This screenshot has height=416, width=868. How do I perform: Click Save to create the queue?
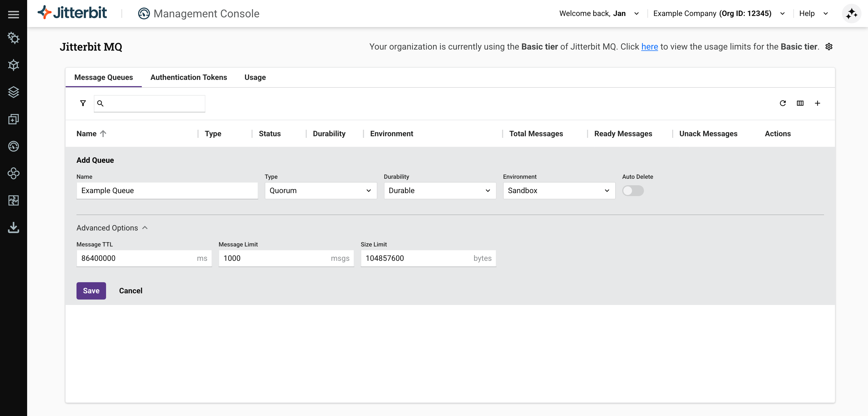[x=91, y=290]
